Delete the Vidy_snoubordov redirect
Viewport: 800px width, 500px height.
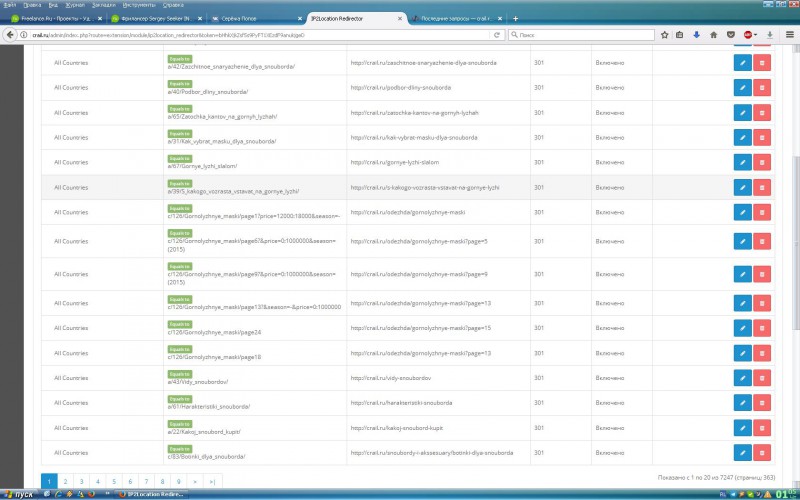pos(762,378)
